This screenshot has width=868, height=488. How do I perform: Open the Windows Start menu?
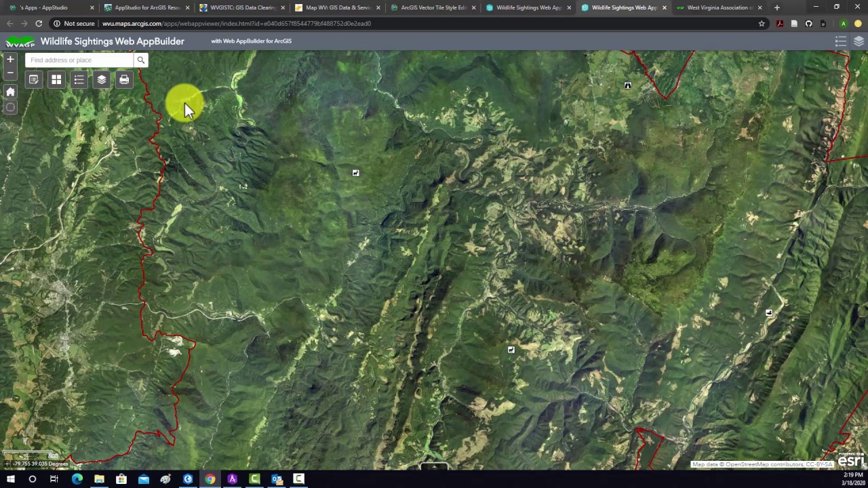pyautogui.click(x=10, y=479)
